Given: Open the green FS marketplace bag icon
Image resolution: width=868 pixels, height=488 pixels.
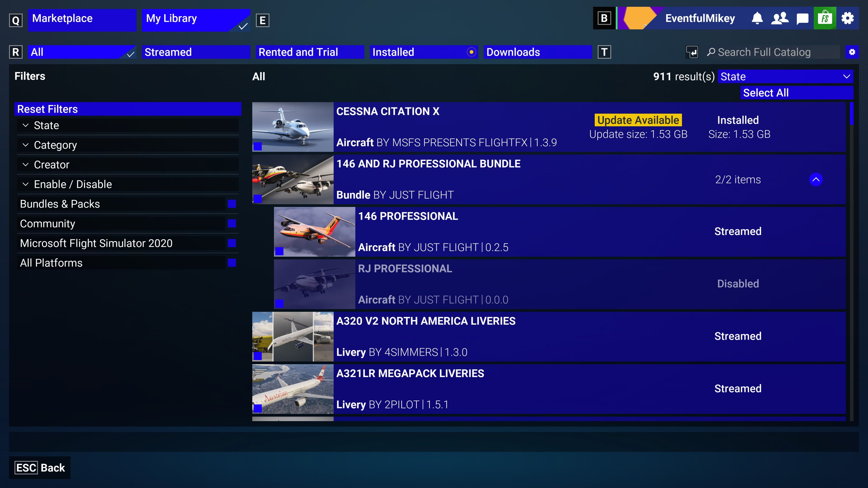Looking at the screenshot, I should pos(825,18).
